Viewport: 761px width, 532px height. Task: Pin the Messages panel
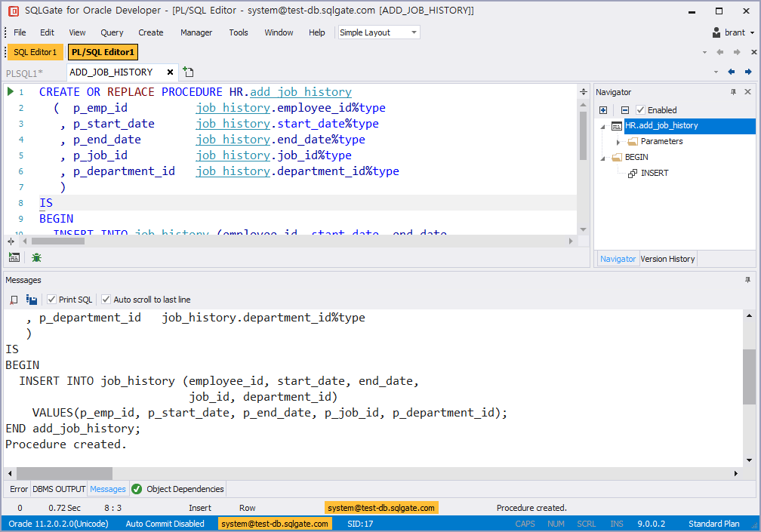click(748, 280)
